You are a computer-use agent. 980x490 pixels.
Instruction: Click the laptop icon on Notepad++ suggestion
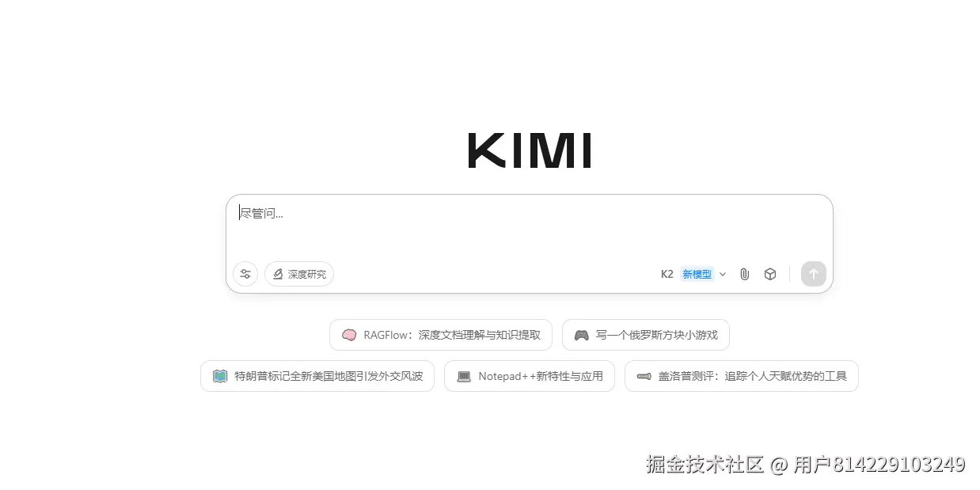click(464, 376)
